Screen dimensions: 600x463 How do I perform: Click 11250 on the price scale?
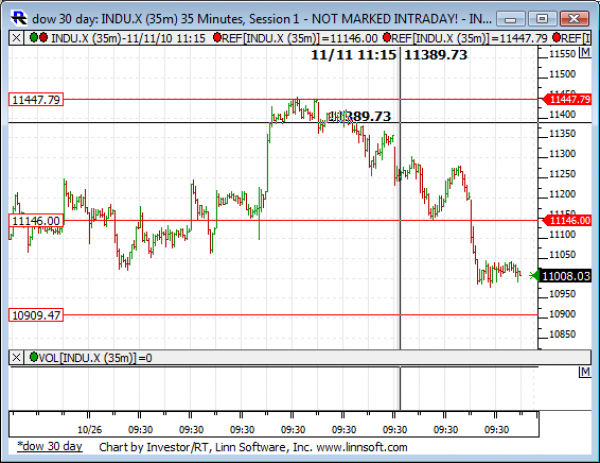coord(562,174)
